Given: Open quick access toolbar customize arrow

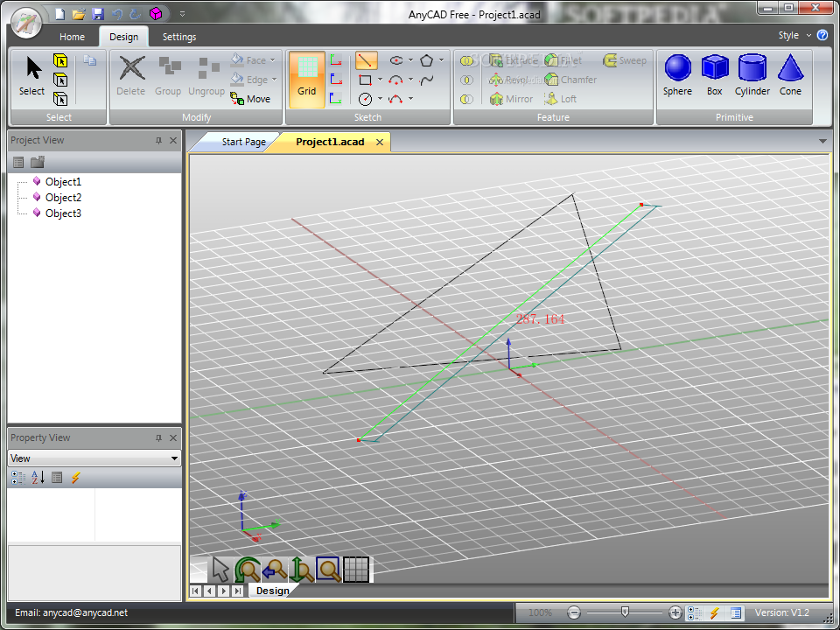Looking at the screenshot, I should pos(182,14).
